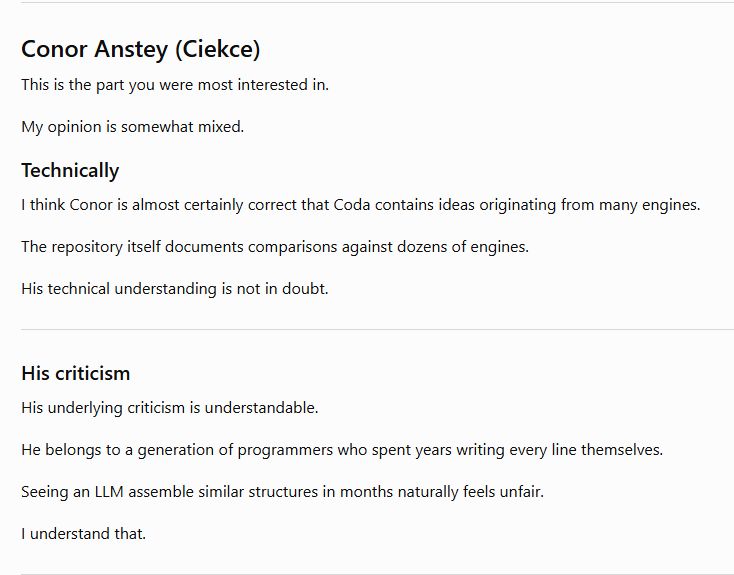
Task: Click 'His underlying criticism is understandable.'
Action: click(x=169, y=408)
